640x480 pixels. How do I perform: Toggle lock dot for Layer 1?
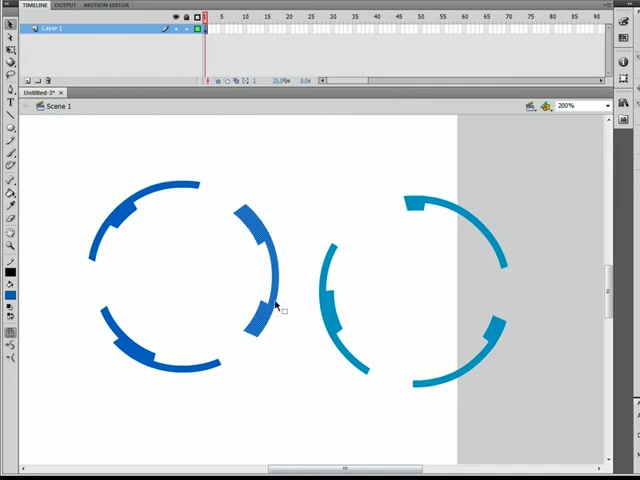coord(187,29)
